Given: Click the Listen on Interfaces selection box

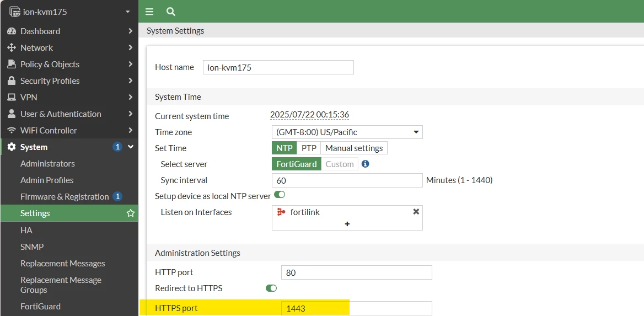Looking at the screenshot, I should click(x=347, y=218).
